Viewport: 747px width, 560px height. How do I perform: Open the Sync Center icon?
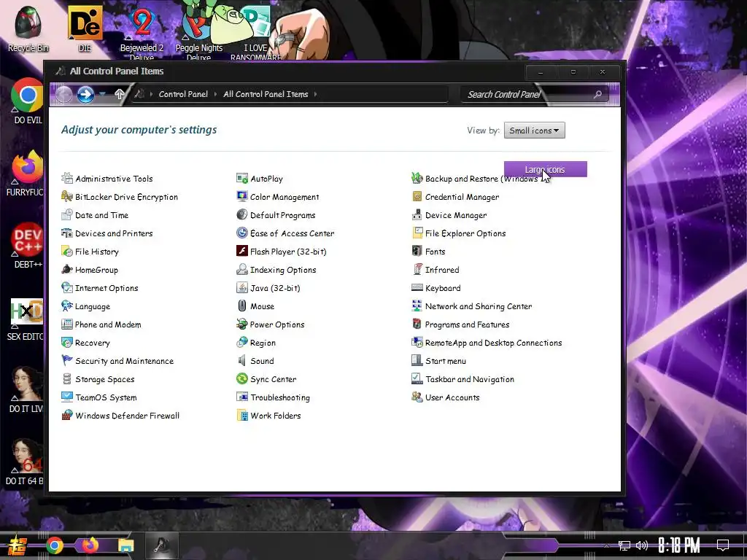(x=242, y=379)
